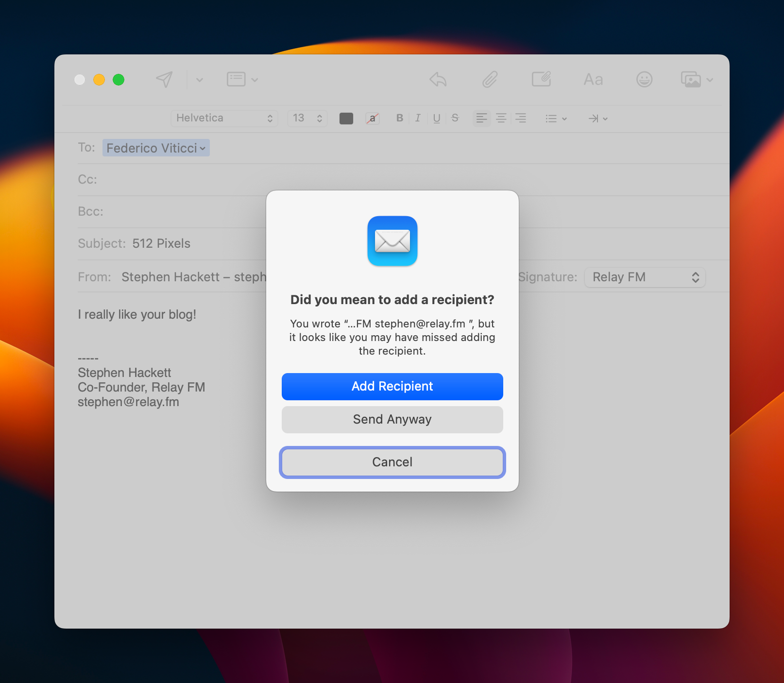
Task: Click the signature email stephen@relay.fm
Action: (128, 402)
